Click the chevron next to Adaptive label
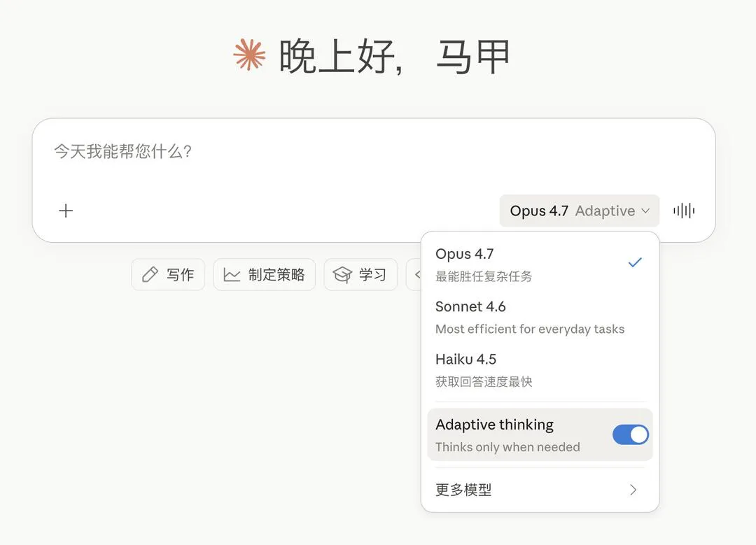Viewport: 756px width, 545px height. point(645,211)
